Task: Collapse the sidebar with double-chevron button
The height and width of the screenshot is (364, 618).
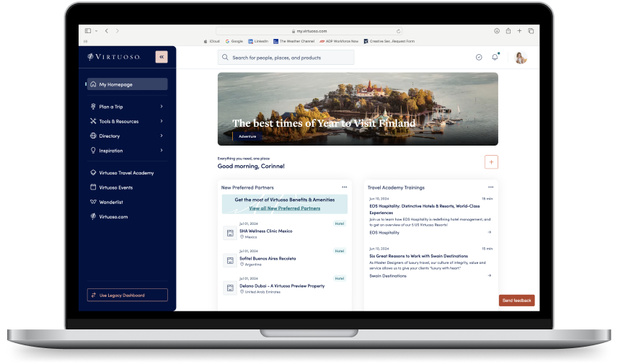Action: coord(162,57)
